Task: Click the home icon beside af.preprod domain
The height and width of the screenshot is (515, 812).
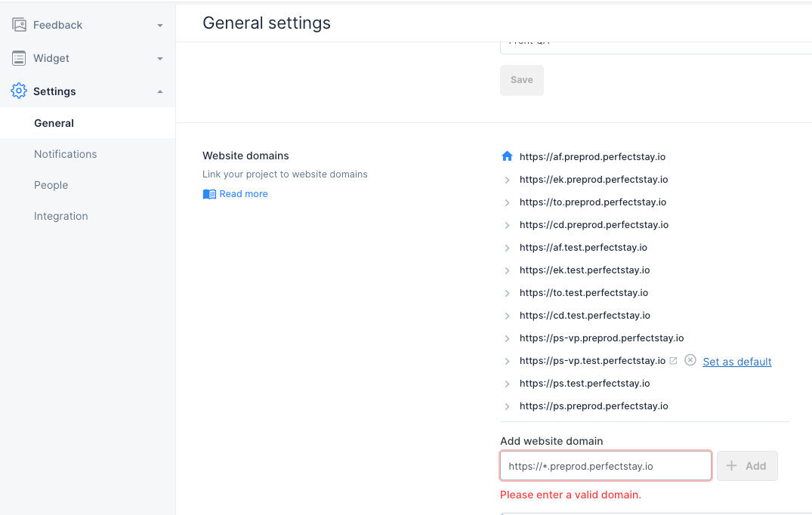Action: coord(507,156)
